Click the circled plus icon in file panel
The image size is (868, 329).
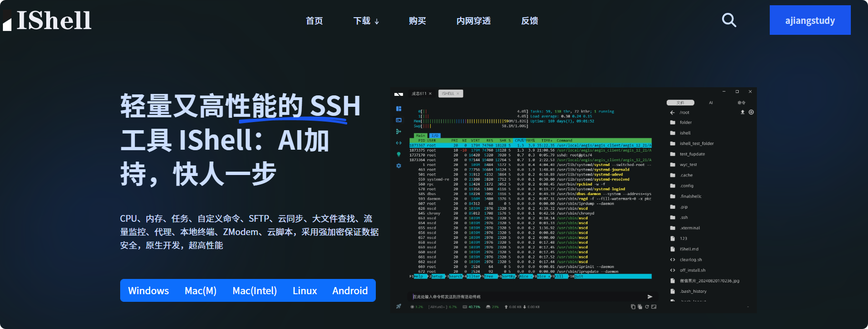[x=751, y=112]
